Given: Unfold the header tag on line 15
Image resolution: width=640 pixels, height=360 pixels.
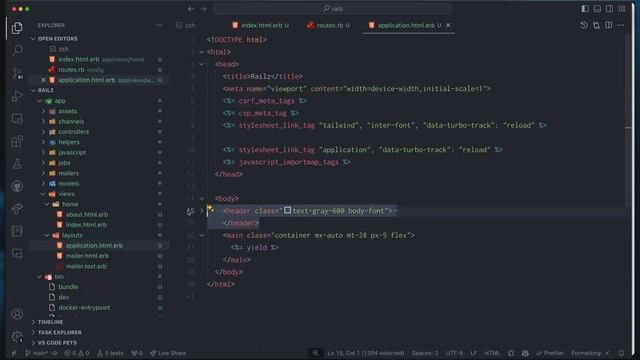Looking at the screenshot, I should pyautogui.click(x=202, y=211).
